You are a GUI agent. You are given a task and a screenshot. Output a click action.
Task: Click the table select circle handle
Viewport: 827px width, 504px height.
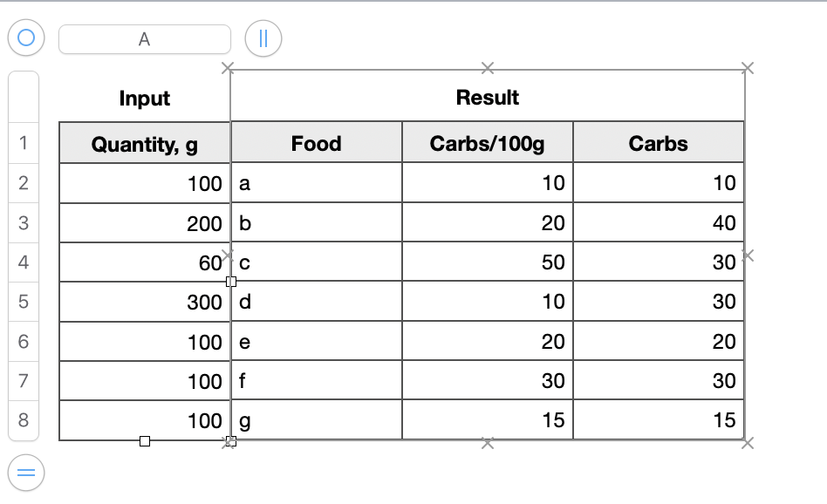click(x=26, y=37)
